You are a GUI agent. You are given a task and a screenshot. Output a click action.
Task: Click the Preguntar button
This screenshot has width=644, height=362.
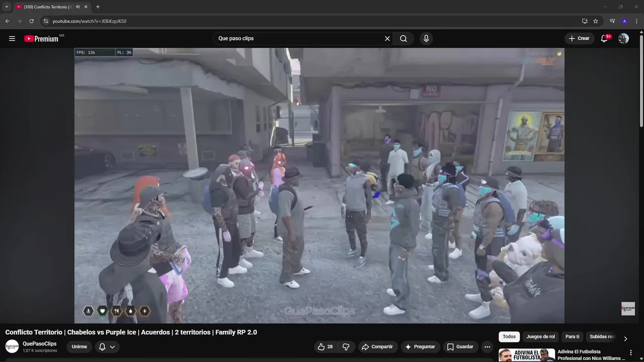[x=421, y=346]
